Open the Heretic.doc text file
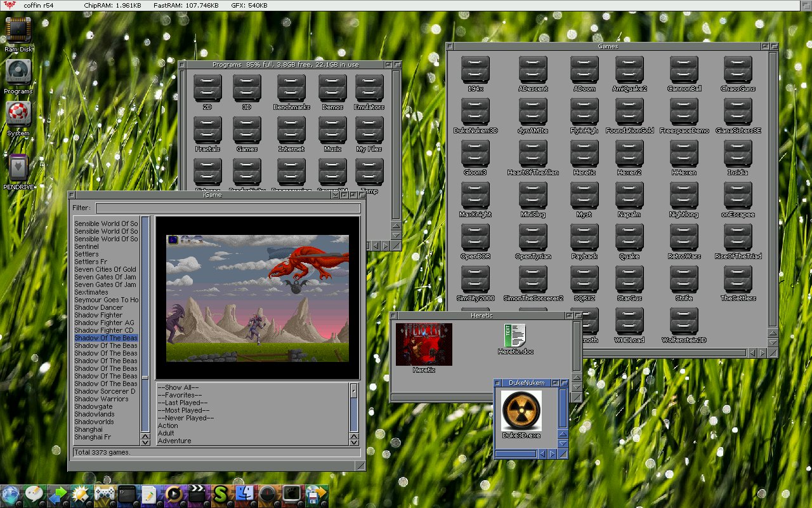Screen dimensions: 812x508 point(514,337)
